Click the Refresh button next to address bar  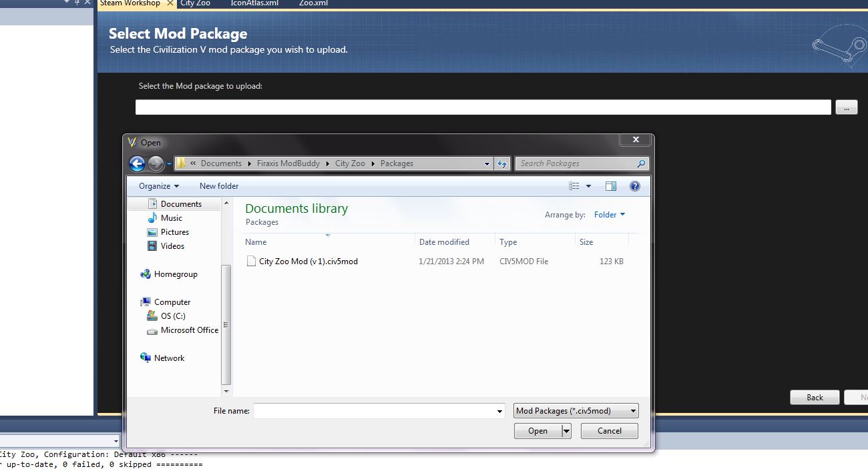click(503, 163)
